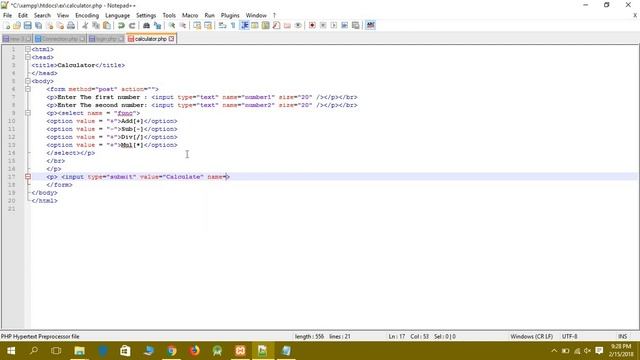Open File Explorer from the taskbar

(80, 351)
